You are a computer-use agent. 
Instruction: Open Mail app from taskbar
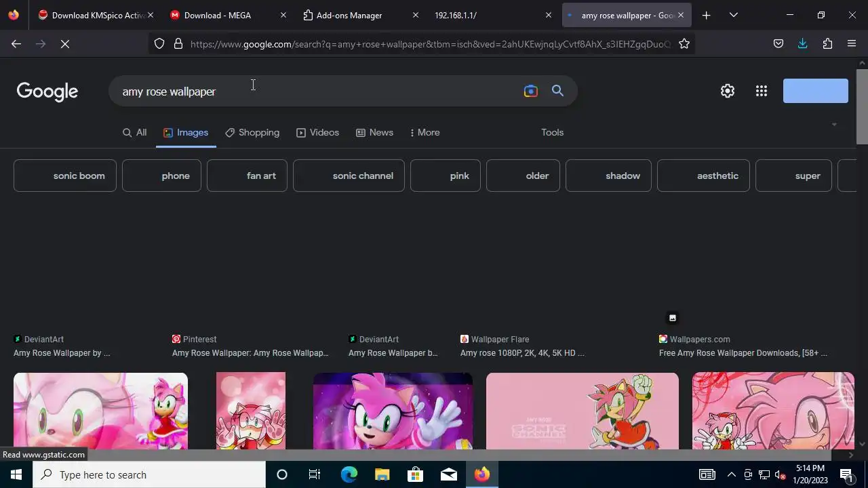pos(449,474)
